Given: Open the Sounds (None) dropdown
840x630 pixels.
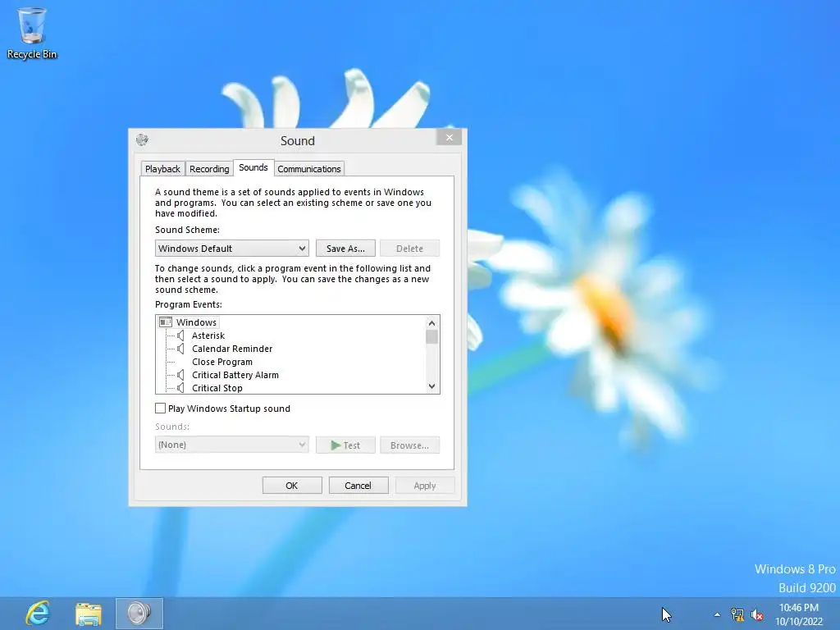Looking at the screenshot, I should click(232, 445).
